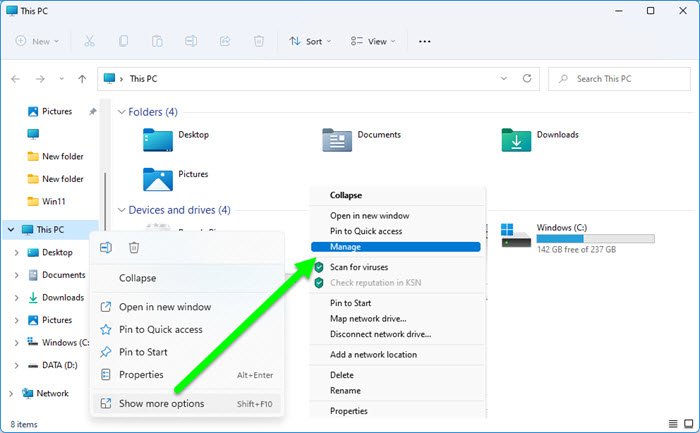Select the unnamed computer icon in sidebar
The width and height of the screenshot is (700, 433).
[33, 134]
